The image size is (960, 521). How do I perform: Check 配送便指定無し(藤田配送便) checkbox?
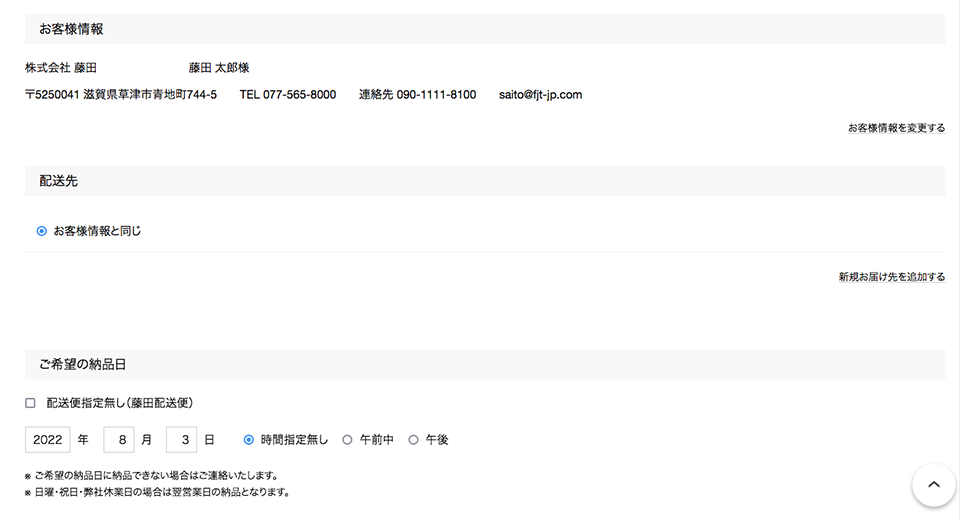pos(30,403)
